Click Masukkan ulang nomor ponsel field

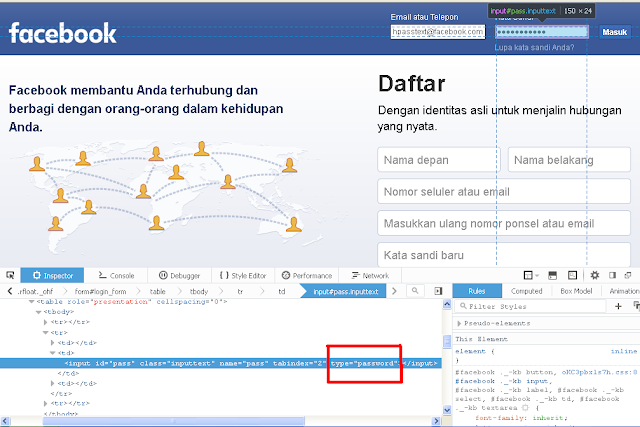[x=504, y=223]
